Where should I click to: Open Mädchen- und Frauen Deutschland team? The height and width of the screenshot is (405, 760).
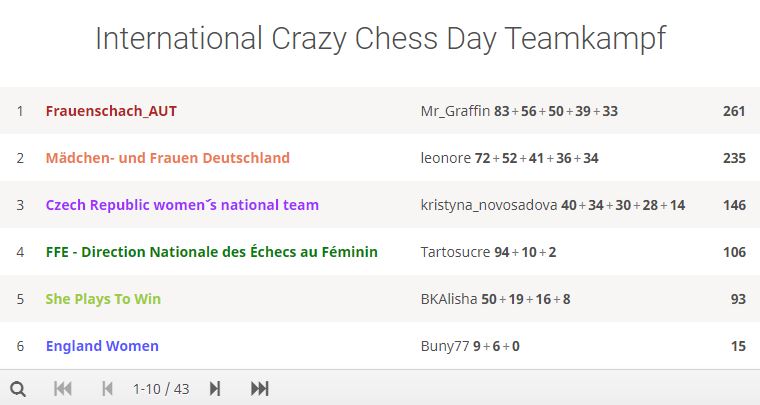pyautogui.click(x=168, y=158)
